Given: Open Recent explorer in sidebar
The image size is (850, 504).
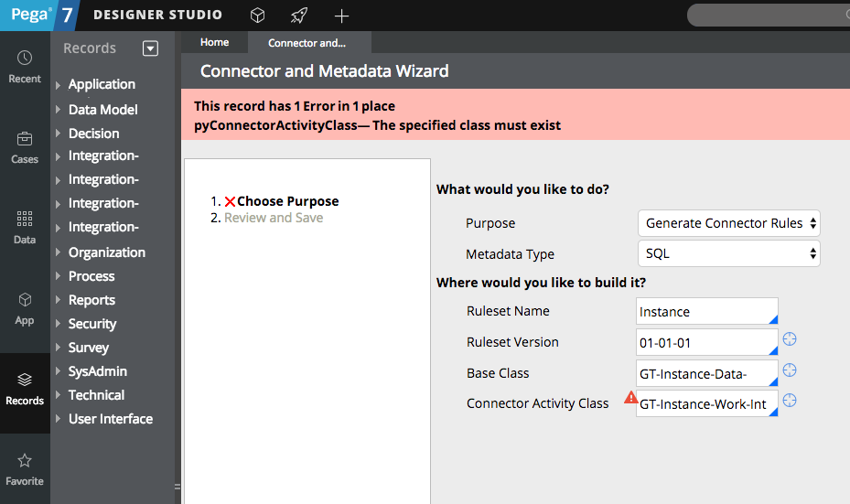Looking at the screenshot, I should (25, 67).
